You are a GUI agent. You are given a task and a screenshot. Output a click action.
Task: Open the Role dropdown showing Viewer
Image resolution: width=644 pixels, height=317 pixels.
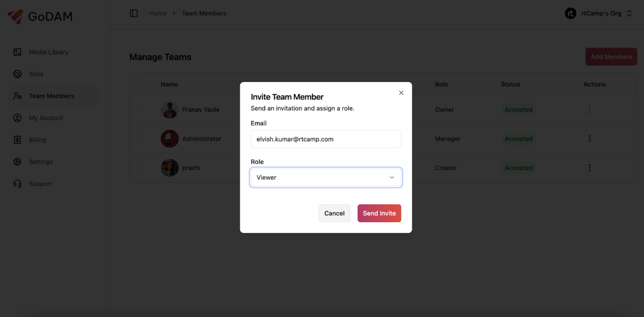click(x=325, y=177)
